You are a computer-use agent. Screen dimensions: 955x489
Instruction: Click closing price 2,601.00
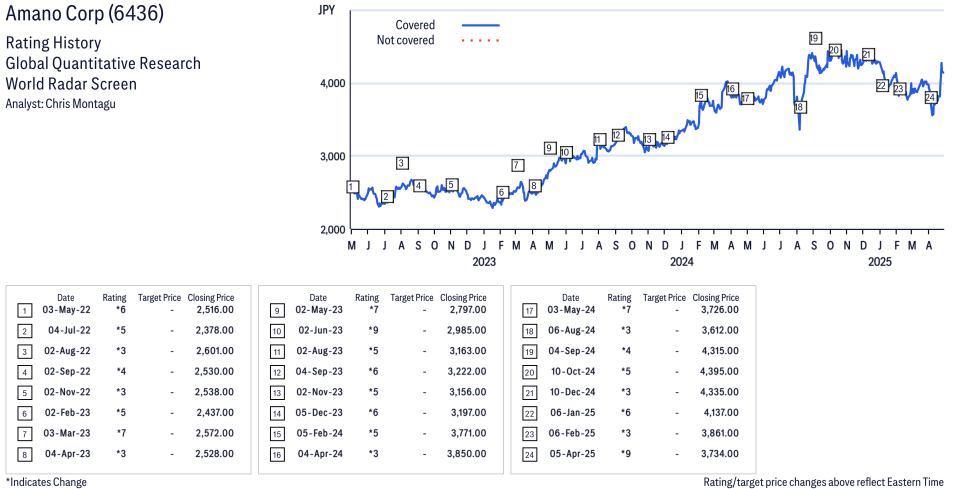click(x=214, y=351)
